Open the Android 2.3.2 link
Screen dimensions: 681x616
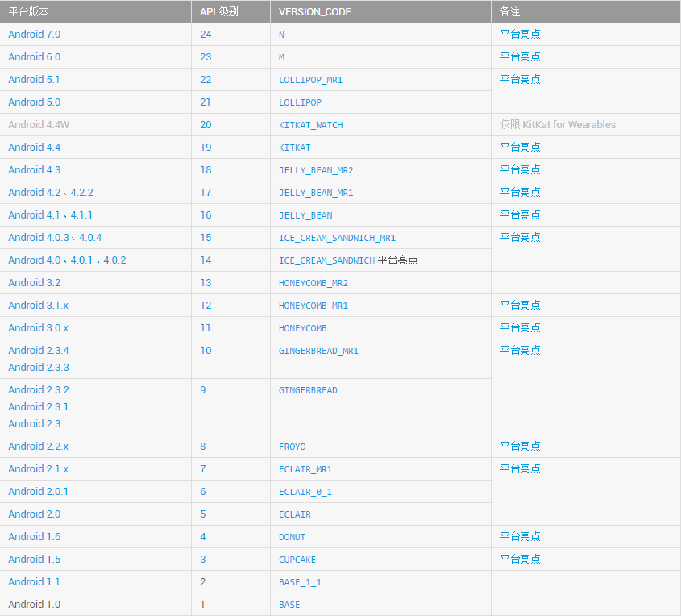[39, 390]
